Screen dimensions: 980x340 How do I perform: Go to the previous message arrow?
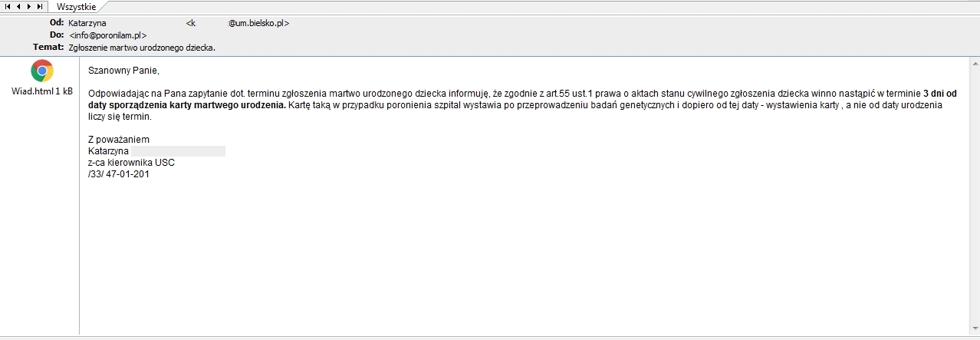(18, 6)
